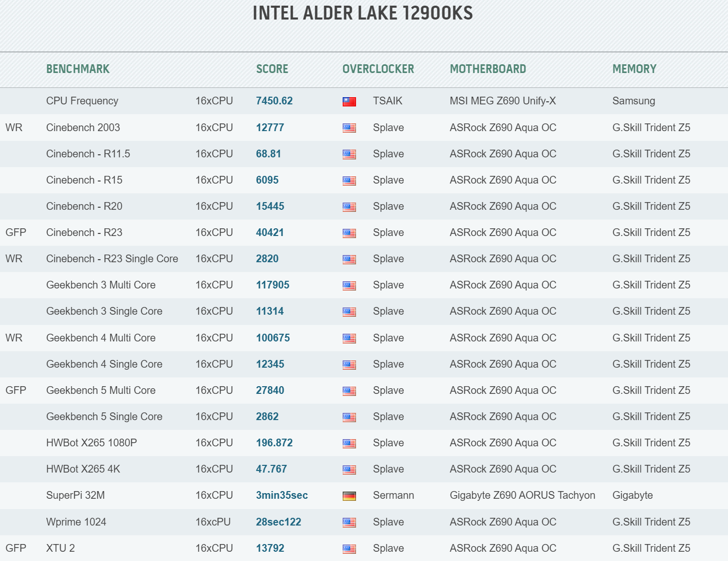Open Geekbench 4 Multi Core score 100675
Viewport: 728px width, 561px height.
tap(273, 338)
